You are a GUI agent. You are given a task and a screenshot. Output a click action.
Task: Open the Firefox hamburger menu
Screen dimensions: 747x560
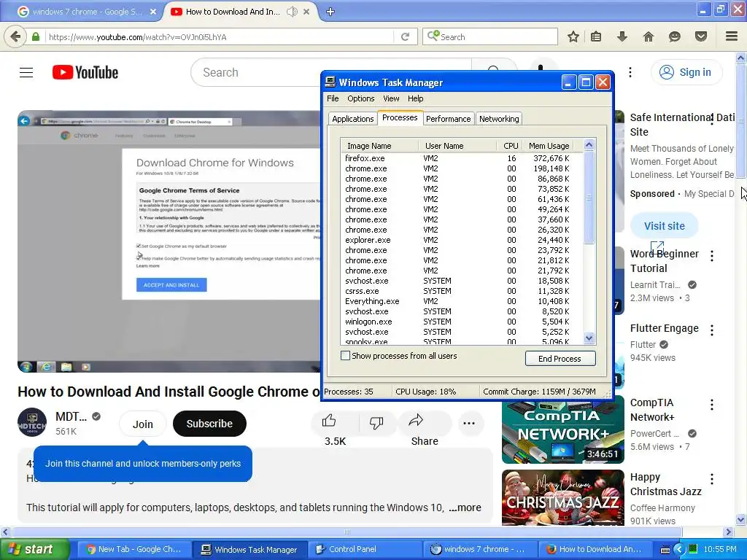pos(732,36)
